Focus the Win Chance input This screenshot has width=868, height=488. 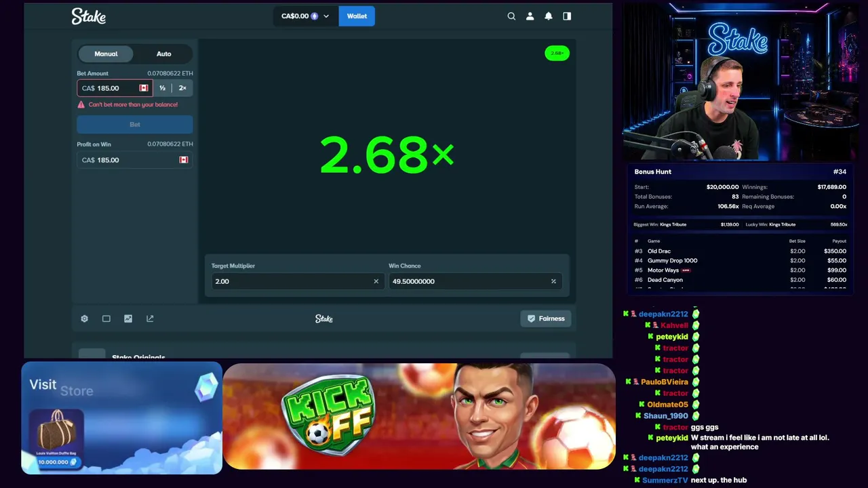[475, 281]
